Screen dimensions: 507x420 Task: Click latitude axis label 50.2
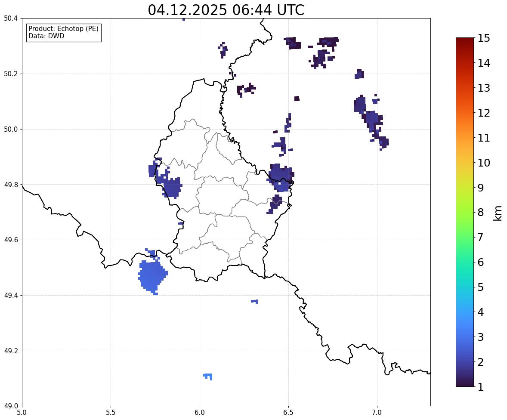pyautogui.click(x=11, y=74)
